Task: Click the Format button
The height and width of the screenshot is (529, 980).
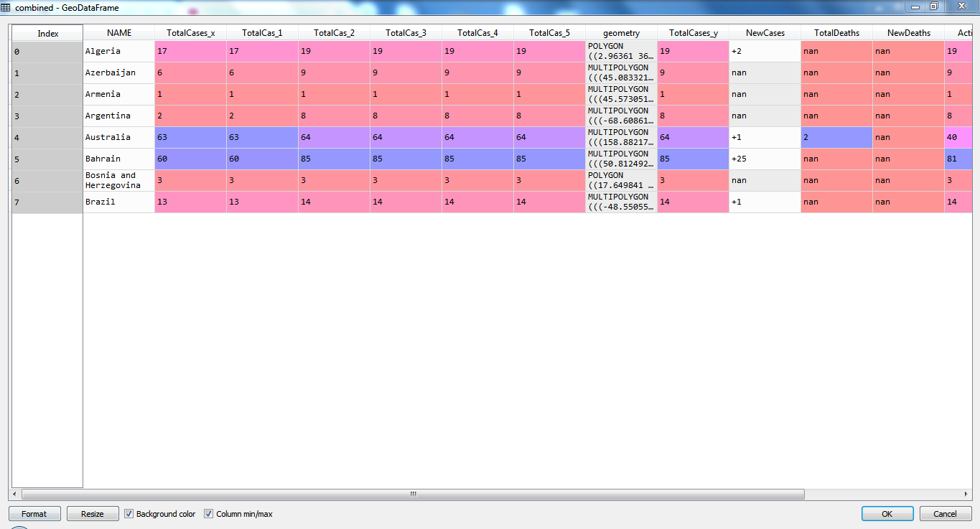Action: [x=34, y=514]
